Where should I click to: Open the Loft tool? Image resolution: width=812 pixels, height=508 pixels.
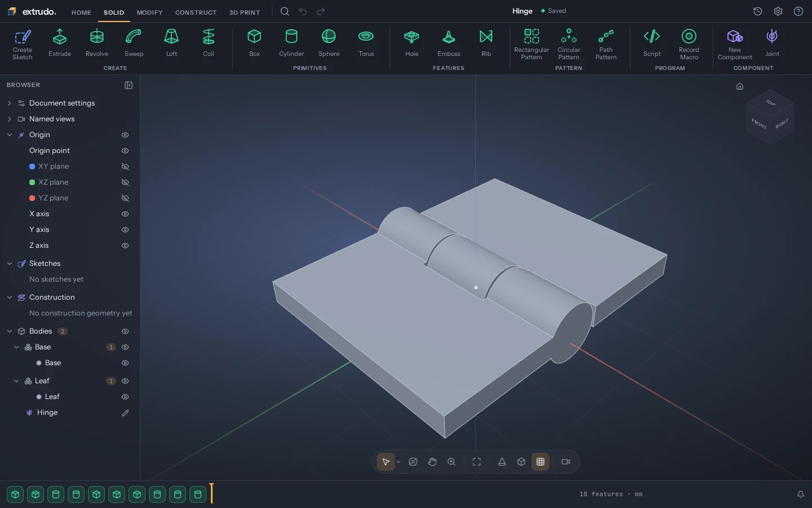pos(171,45)
